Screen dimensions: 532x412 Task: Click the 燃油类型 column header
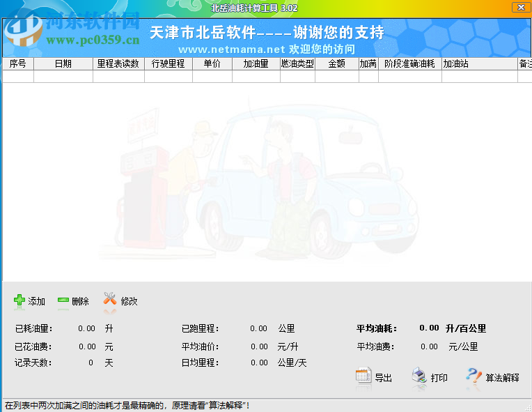297,64
